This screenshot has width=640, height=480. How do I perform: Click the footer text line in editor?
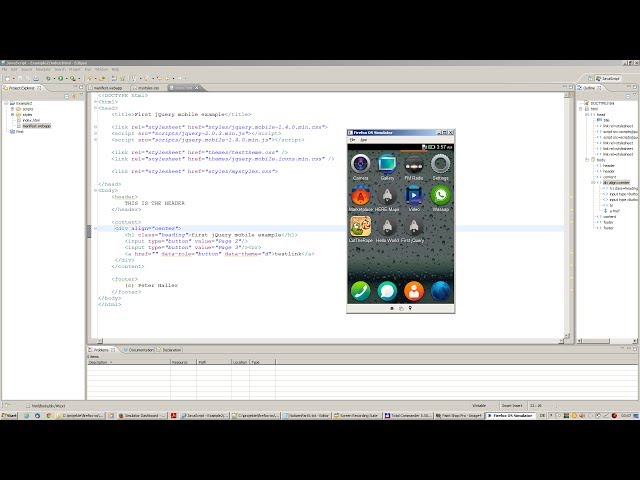(151, 285)
